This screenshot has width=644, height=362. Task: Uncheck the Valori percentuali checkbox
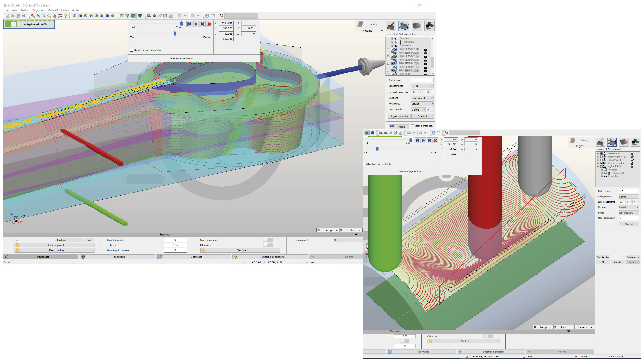click(x=413, y=126)
